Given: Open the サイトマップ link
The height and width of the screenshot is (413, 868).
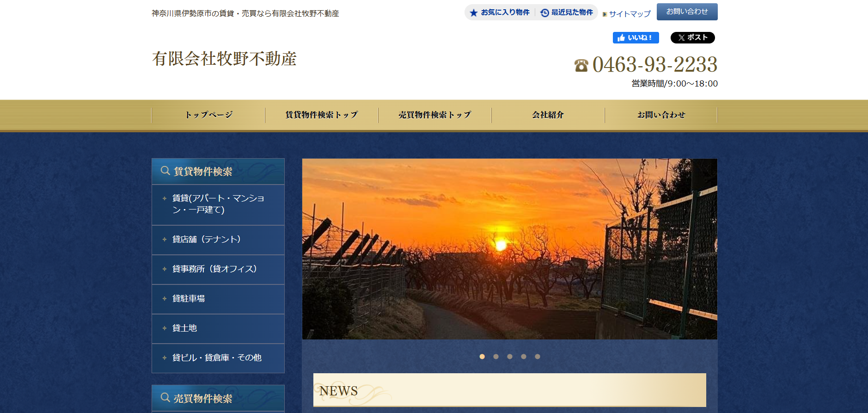Looking at the screenshot, I should (630, 14).
